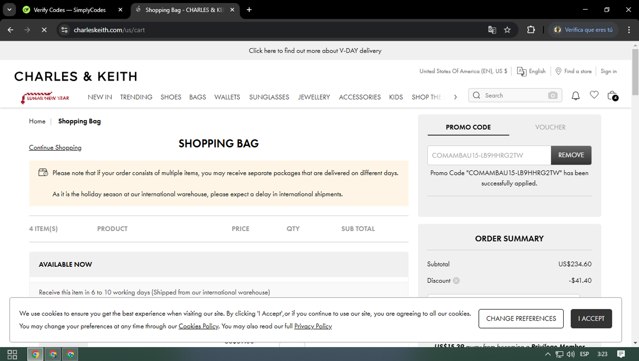Open the SUNGLASSES menu

(269, 97)
